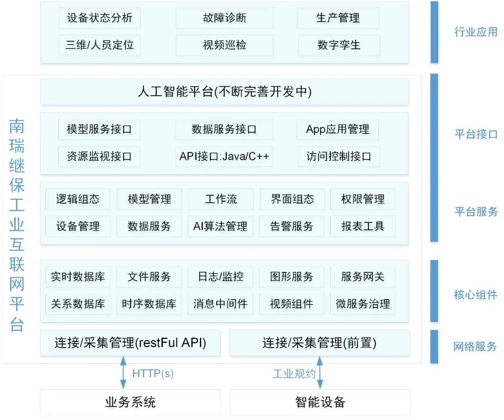Click the 设备状态分析 box

pos(99,18)
